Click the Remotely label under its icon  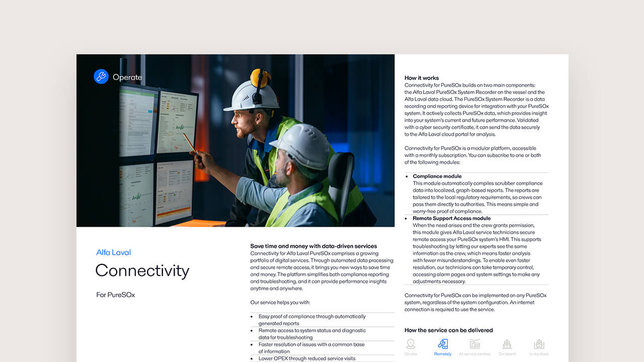443,354
